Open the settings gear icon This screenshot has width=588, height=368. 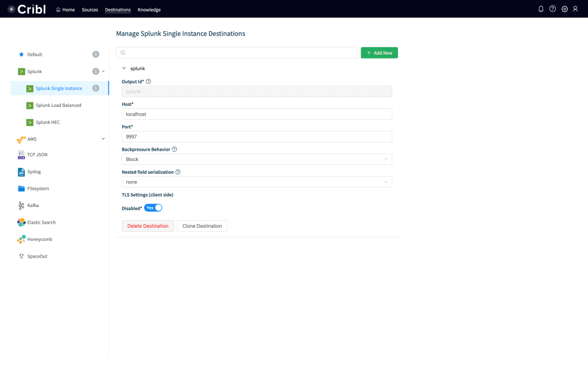click(x=564, y=9)
